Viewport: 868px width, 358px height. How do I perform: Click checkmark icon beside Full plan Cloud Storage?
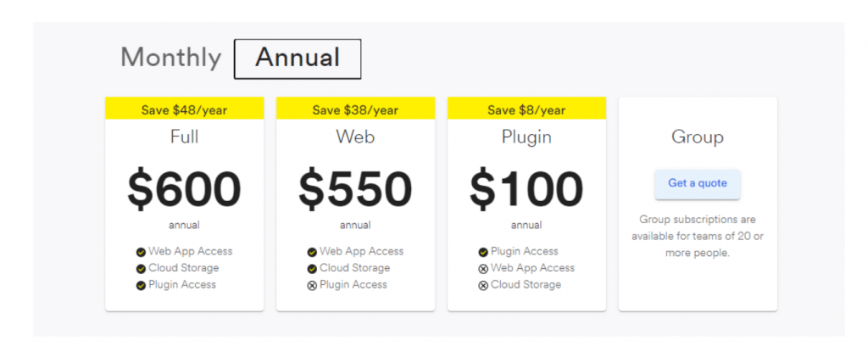coord(141,269)
